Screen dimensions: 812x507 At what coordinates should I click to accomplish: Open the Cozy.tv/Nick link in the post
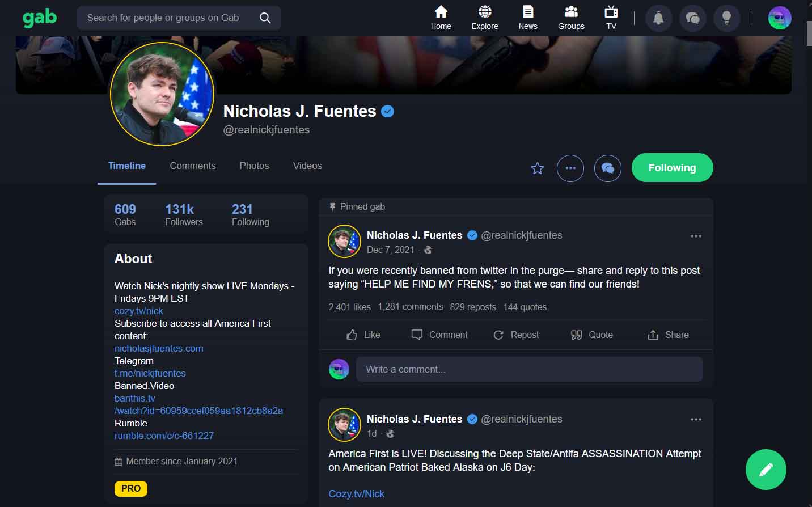[x=357, y=494]
